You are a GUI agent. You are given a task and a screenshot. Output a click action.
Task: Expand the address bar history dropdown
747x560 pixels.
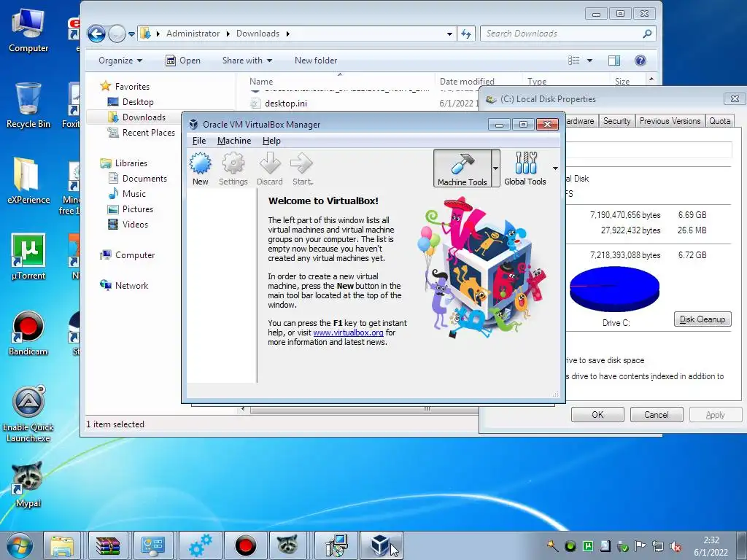[x=449, y=34]
